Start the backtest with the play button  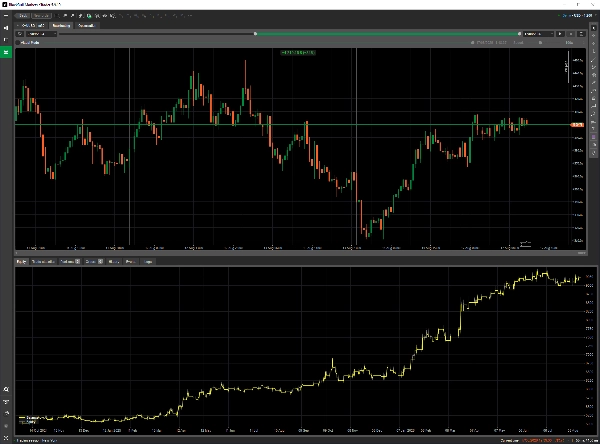point(560,34)
